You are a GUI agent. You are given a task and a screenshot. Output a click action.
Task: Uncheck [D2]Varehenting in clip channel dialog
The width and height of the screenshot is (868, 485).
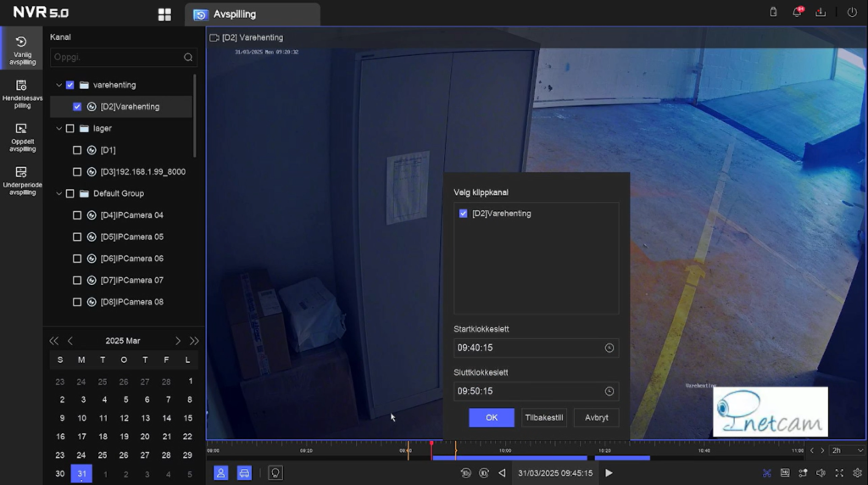pos(464,214)
